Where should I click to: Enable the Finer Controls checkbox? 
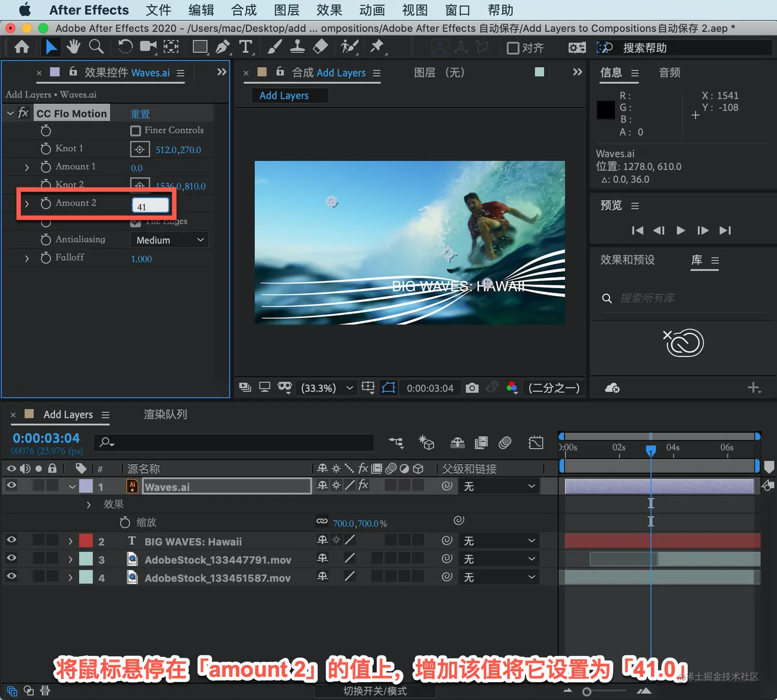click(x=136, y=131)
